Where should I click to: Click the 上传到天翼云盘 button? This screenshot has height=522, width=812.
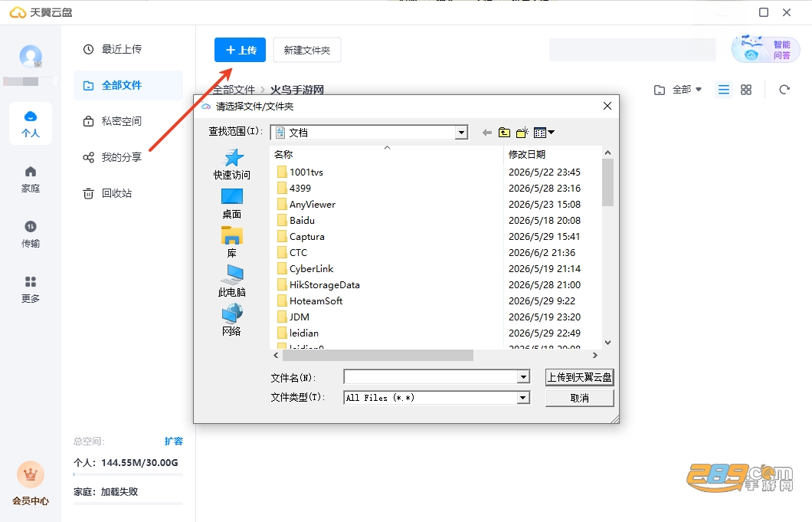click(x=579, y=377)
